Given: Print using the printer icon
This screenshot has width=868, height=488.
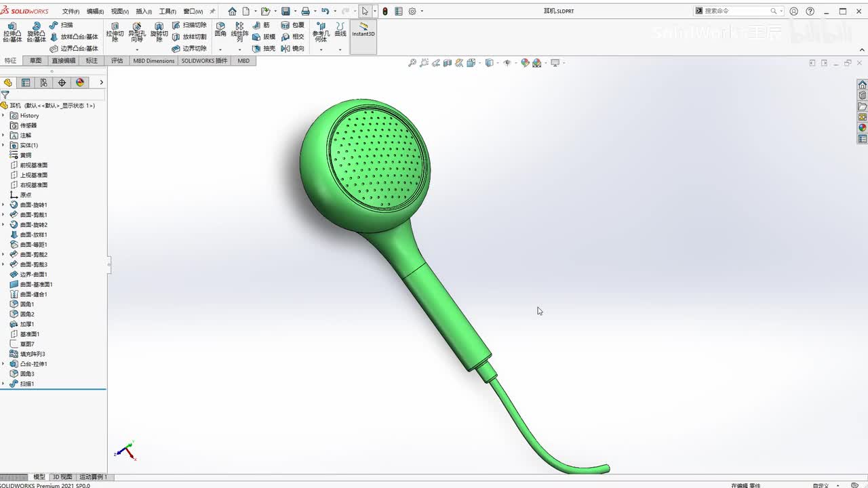Looking at the screenshot, I should 305,11.
